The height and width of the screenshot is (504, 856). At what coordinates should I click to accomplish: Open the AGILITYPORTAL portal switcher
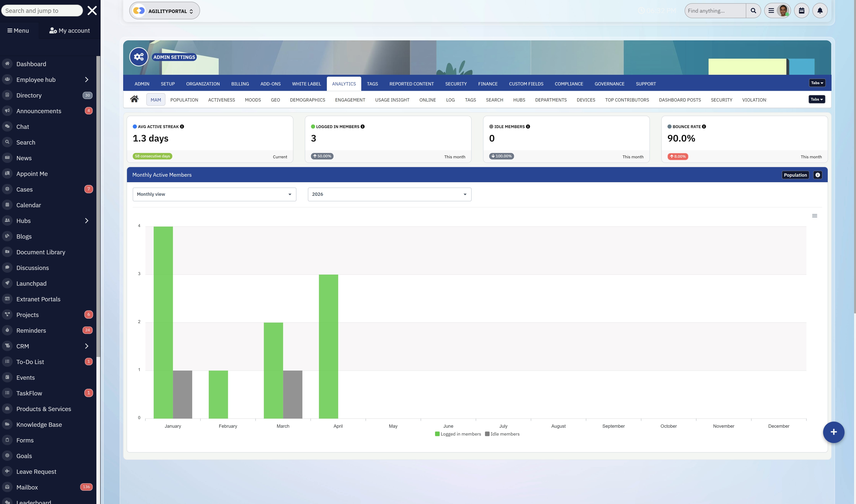pos(164,11)
